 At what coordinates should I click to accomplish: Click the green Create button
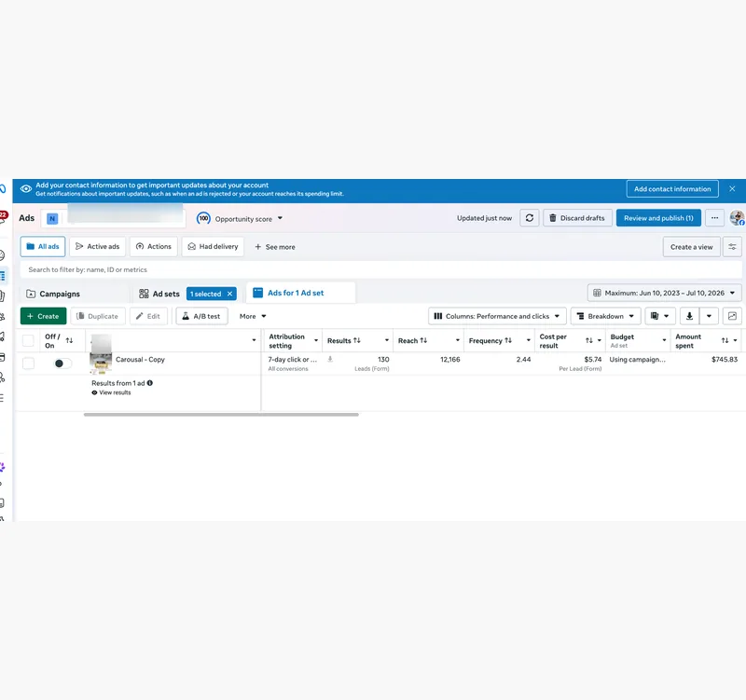[43, 316]
